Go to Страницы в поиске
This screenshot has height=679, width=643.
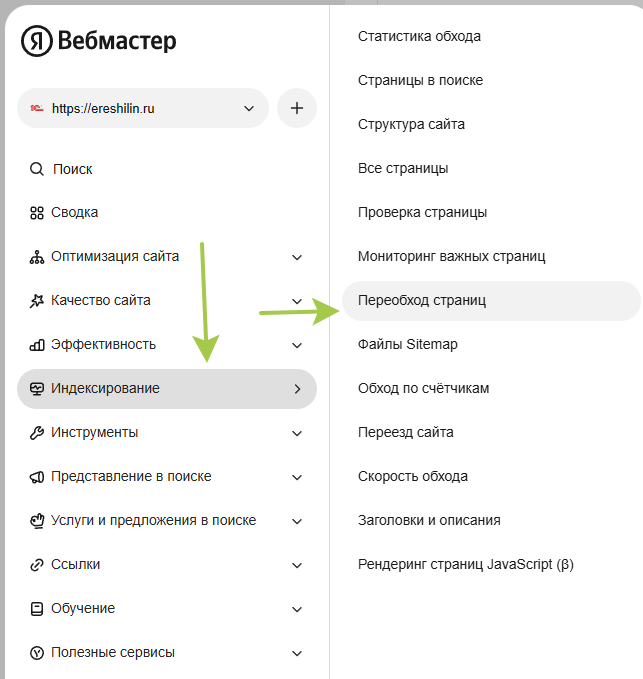420,80
